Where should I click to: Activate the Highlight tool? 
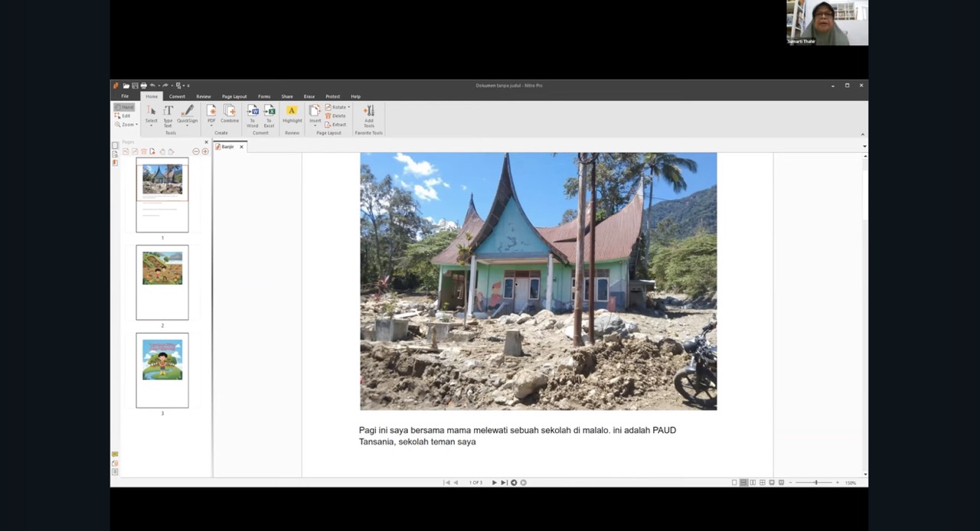pos(292,112)
